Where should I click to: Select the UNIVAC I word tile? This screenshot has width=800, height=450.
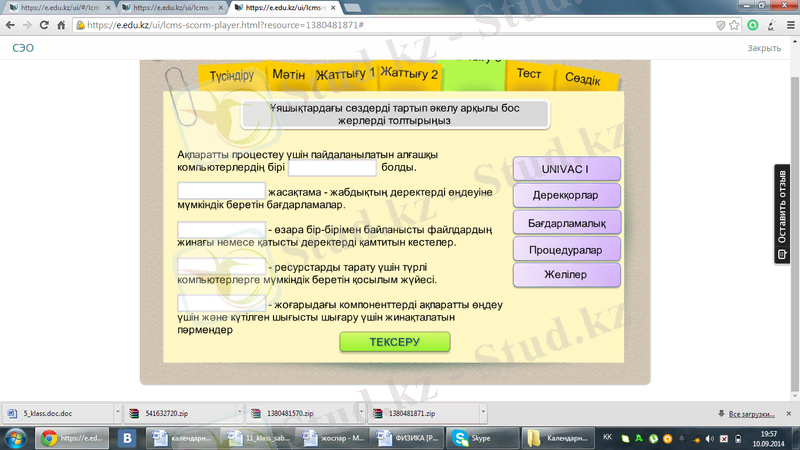click(566, 168)
